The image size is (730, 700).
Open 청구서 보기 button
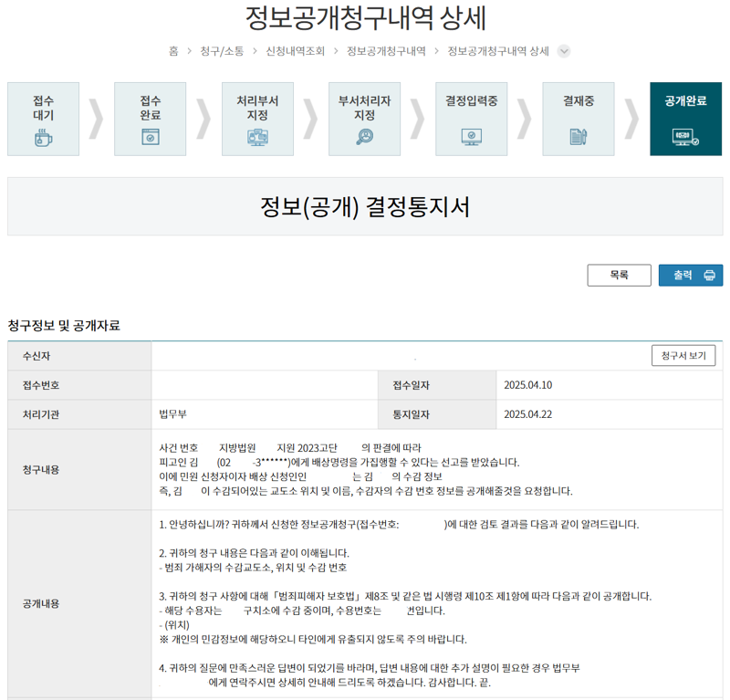[x=683, y=356]
